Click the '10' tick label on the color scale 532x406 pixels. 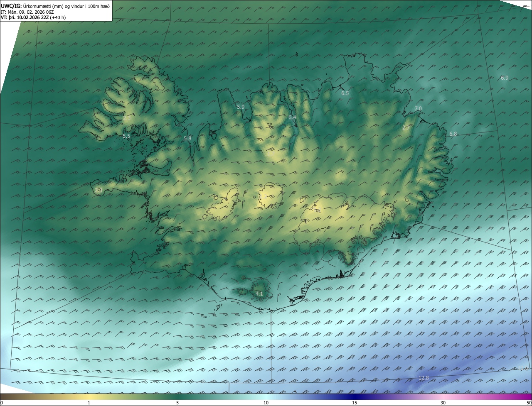pos(266,403)
